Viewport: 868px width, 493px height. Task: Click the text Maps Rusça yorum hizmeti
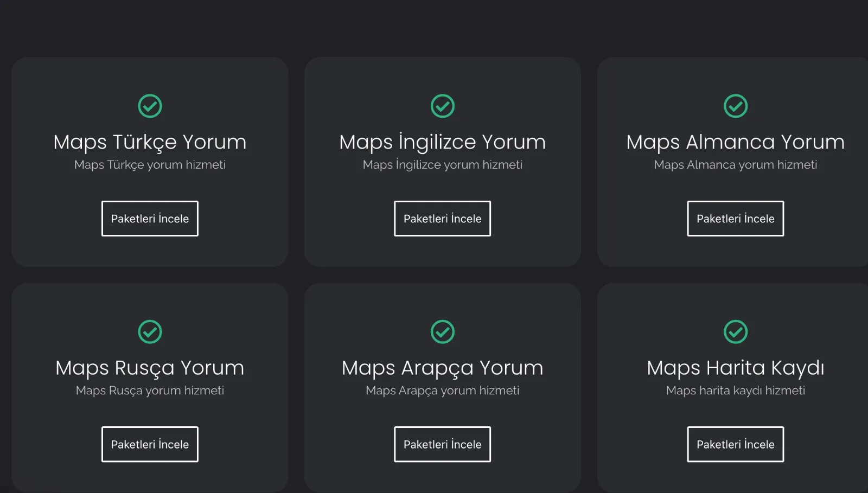click(x=150, y=390)
